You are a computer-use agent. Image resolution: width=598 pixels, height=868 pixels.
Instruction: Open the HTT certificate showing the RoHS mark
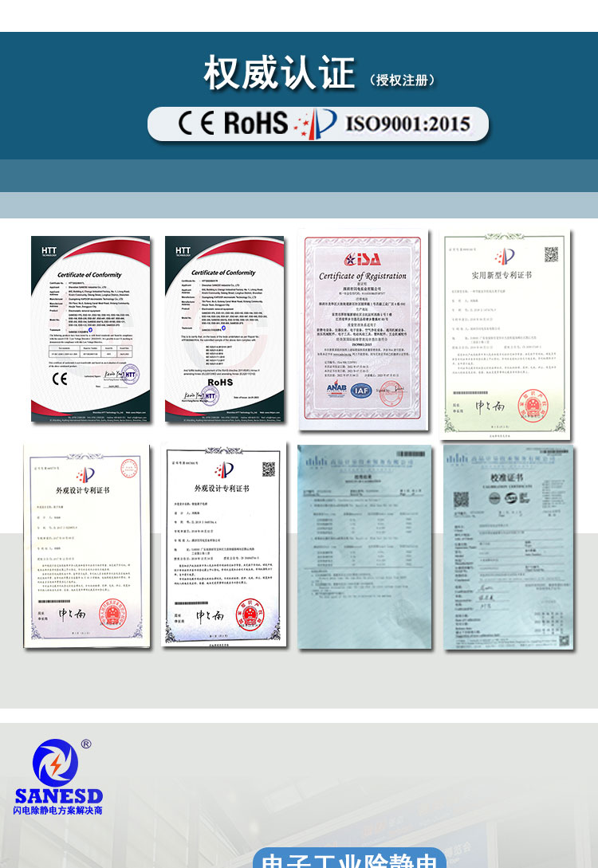click(x=224, y=329)
